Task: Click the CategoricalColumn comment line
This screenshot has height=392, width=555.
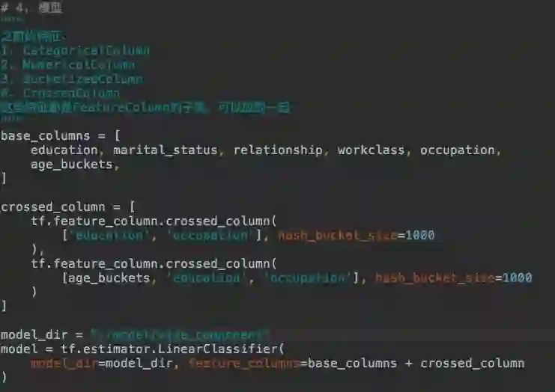Action: [x=75, y=50]
